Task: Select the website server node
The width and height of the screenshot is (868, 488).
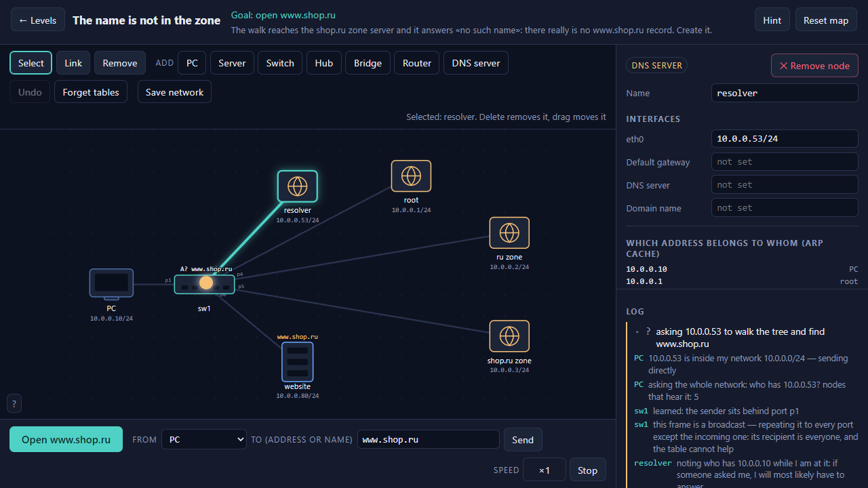Action: [297, 362]
